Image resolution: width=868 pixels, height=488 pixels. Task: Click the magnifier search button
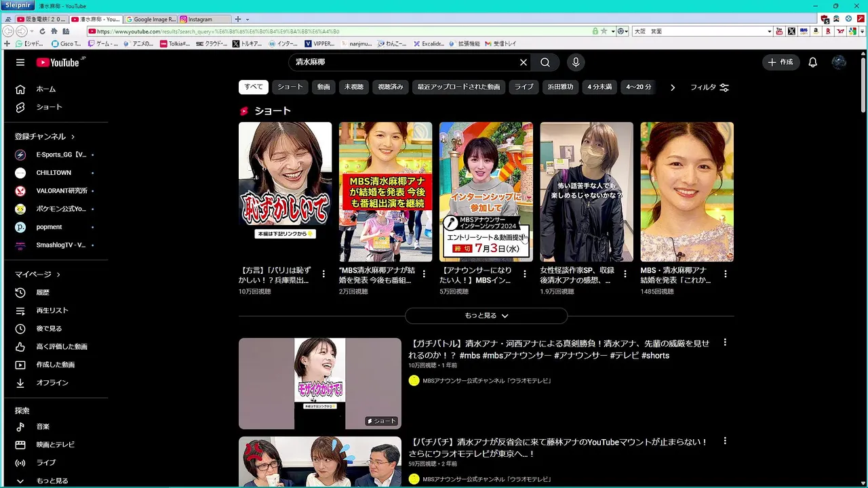[545, 62]
